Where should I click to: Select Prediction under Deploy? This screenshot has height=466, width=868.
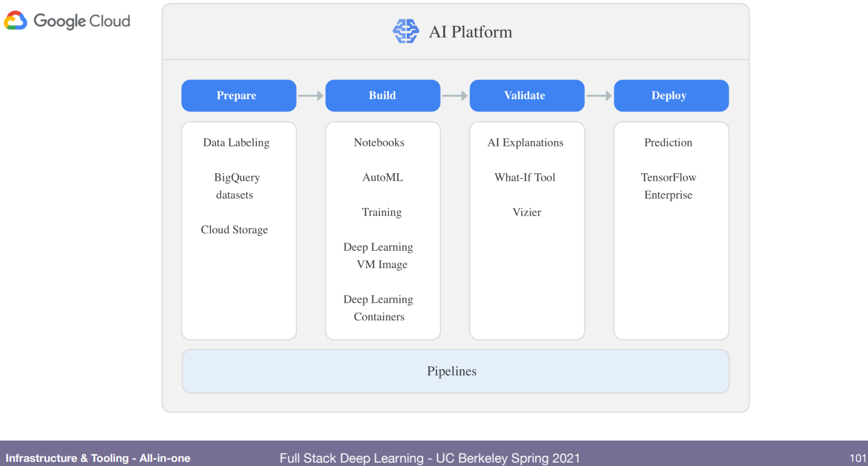[668, 143]
